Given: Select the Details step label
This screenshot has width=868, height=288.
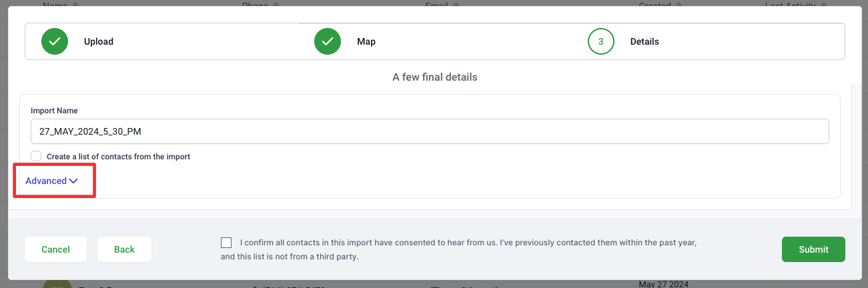Looking at the screenshot, I should tap(644, 41).
